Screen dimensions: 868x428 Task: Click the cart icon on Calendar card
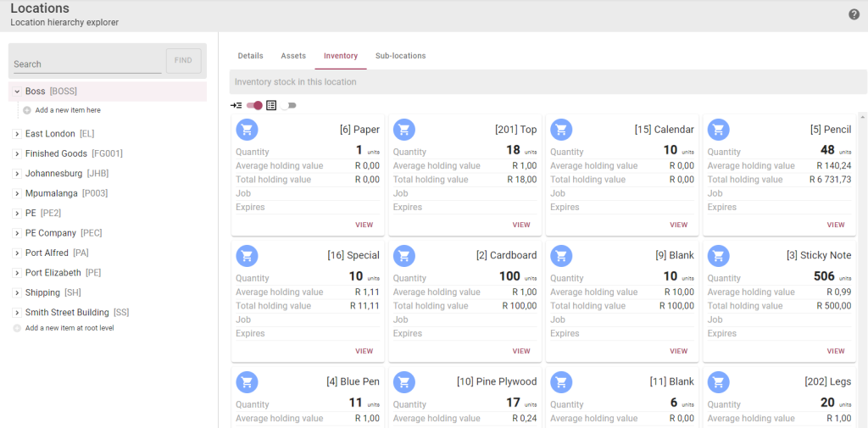pos(561,130)
